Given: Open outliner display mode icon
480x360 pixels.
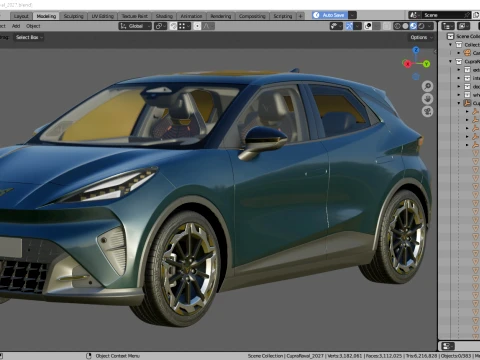Looking at the screenshot, I should (448, 26).
